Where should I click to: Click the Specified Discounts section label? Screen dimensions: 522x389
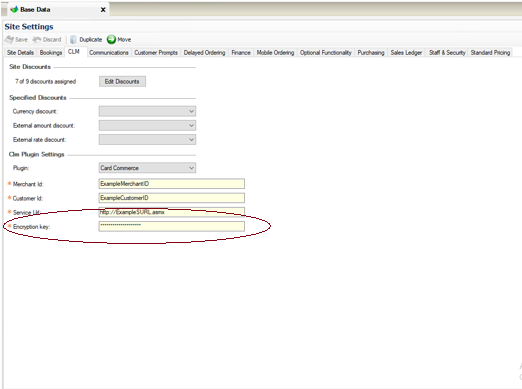point(38,98)
